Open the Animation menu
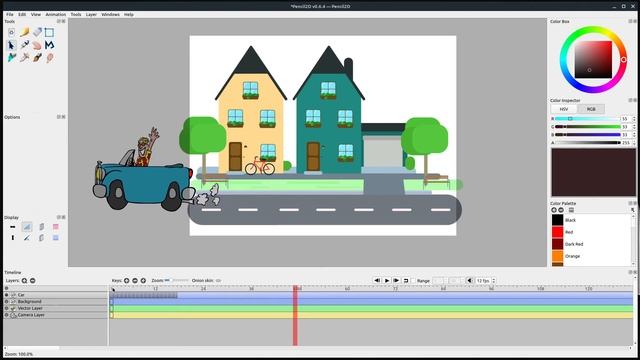This screenshot has width=640, height=360. click(56, 14)
